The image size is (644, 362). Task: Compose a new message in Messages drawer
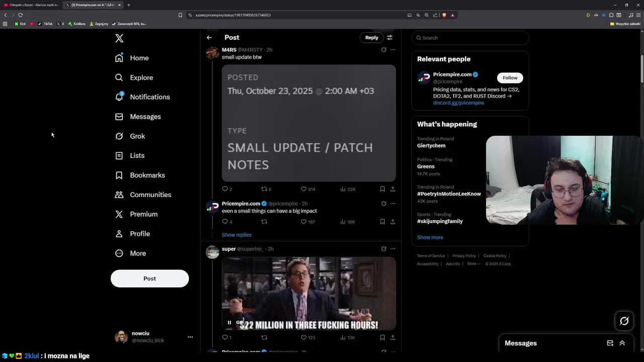coord(610,343)
